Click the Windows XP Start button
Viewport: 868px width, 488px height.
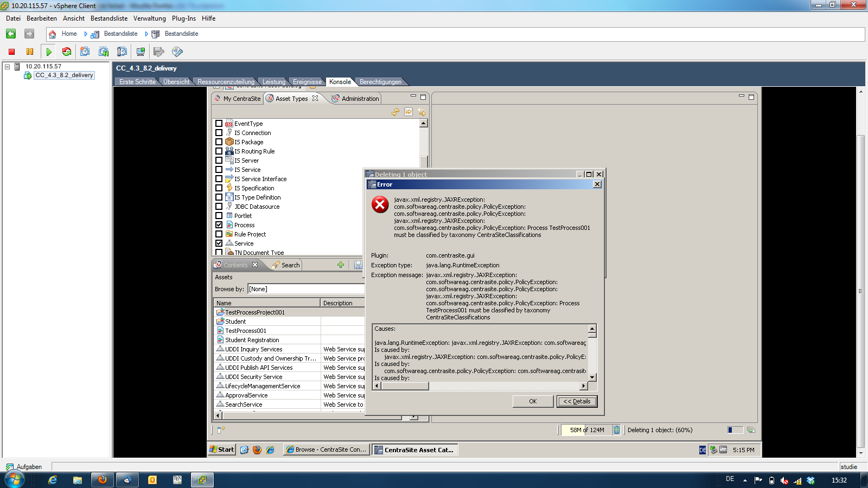[222, 450]
